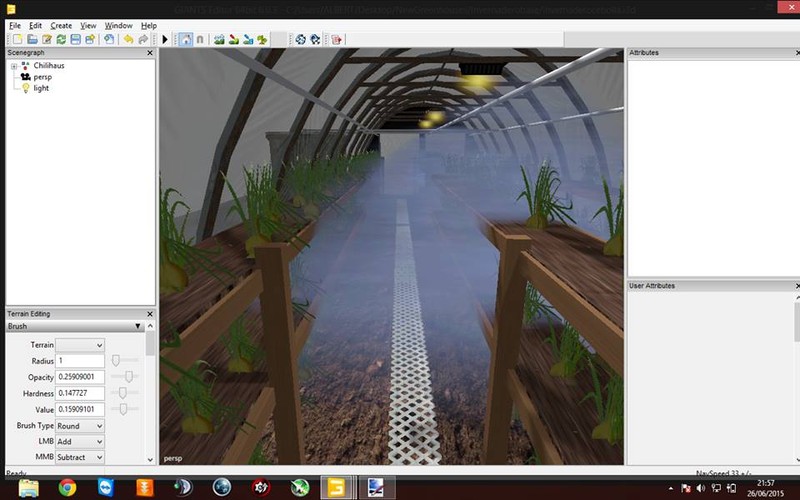This screenshot has height=500, width=800.
Task: Click the Open file folder icon
Action: [x=33, y=39]
